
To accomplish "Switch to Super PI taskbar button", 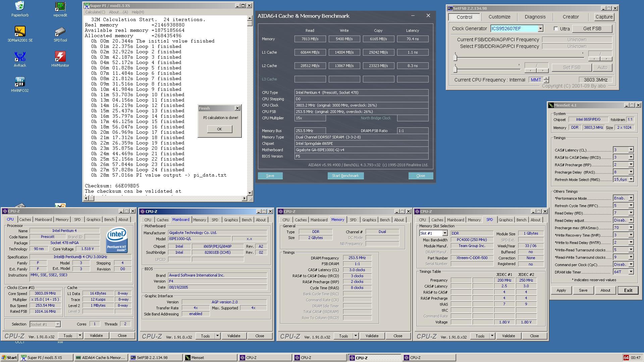I will click(46, 358).
